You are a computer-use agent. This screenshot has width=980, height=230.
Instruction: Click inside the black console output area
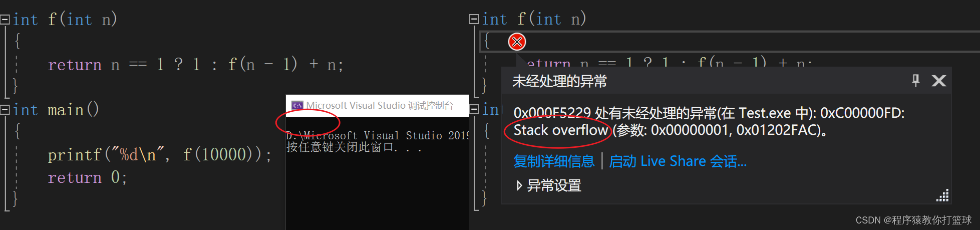tap(378, 190)
